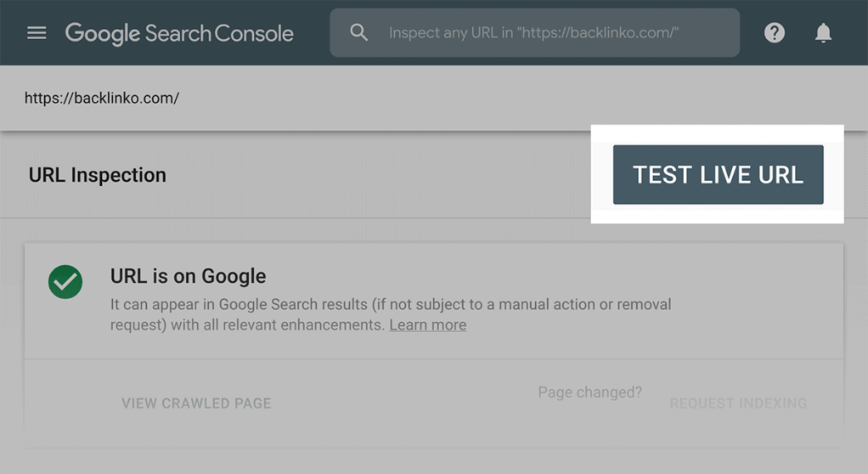Click the Page changed? label
The image size is (868, 474).
point(589,392)
